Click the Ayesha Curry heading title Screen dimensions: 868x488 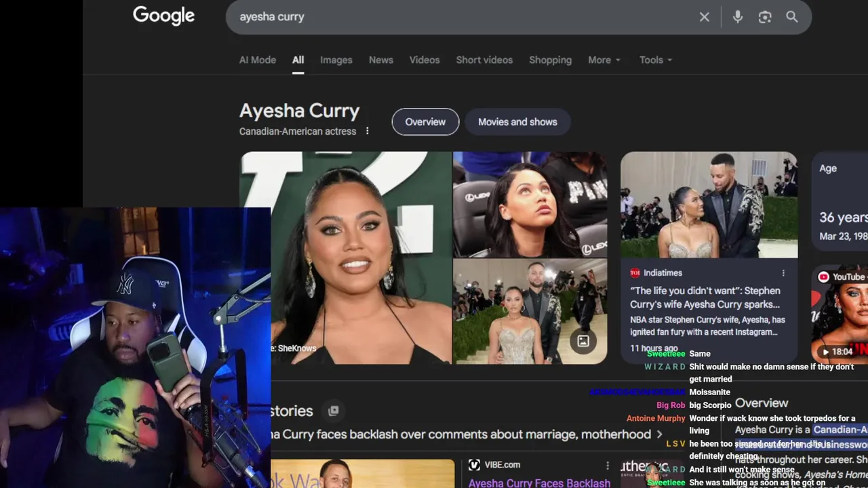[x=299, y=110]
